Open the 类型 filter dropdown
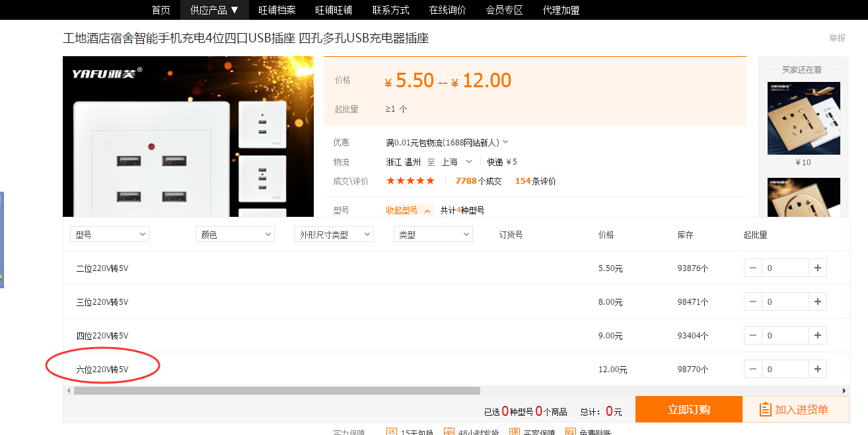868x435 pixels. point(433,235)
